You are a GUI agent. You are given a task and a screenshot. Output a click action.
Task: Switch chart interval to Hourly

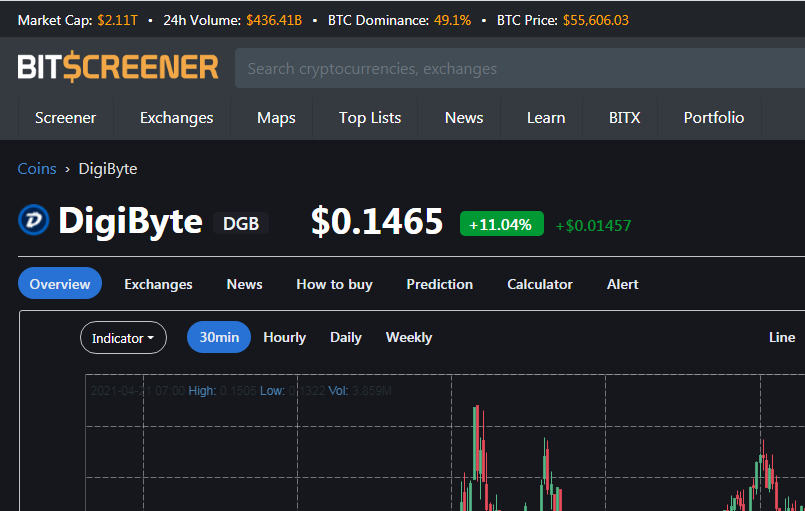point(284,337)
